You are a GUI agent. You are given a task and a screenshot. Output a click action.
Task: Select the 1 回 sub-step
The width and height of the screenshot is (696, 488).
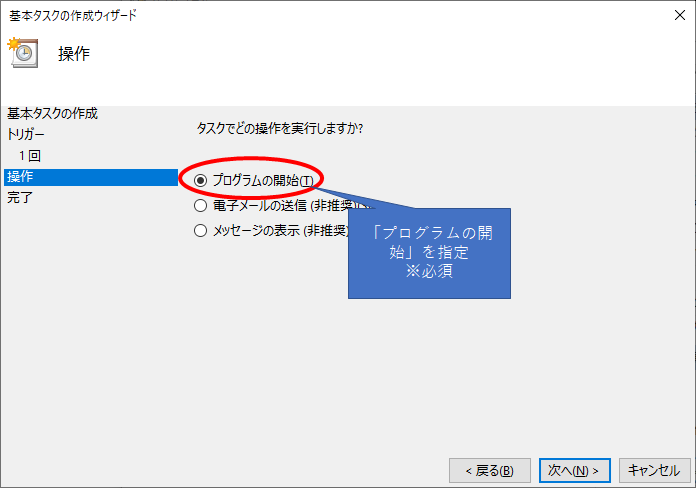tap(30, 155)
